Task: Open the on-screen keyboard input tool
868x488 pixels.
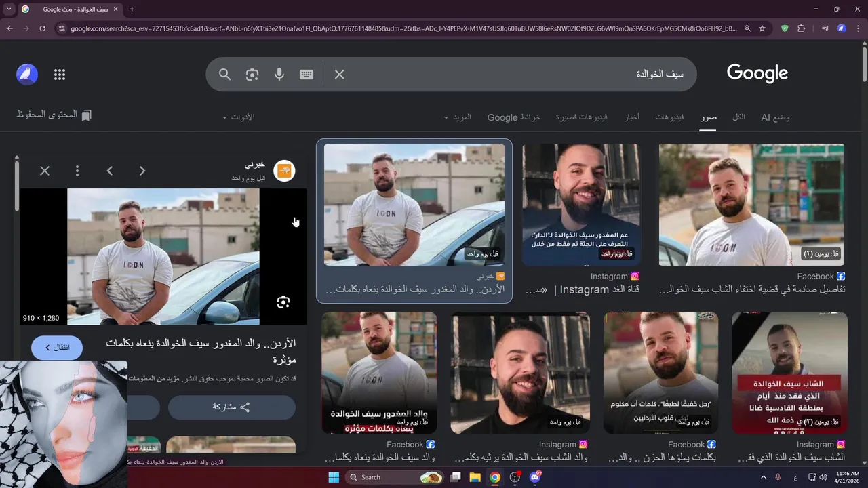Action: [307, 75]
